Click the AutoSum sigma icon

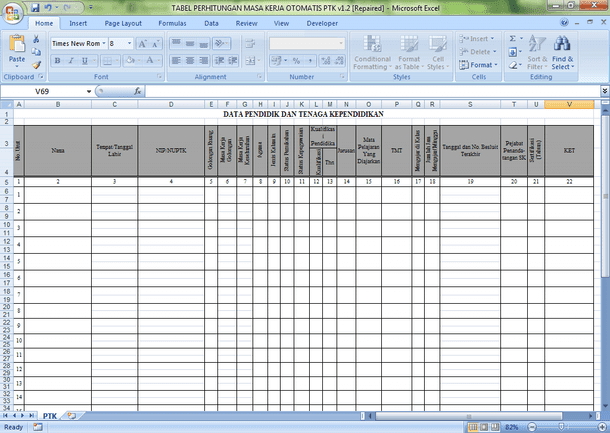point(513,39)
